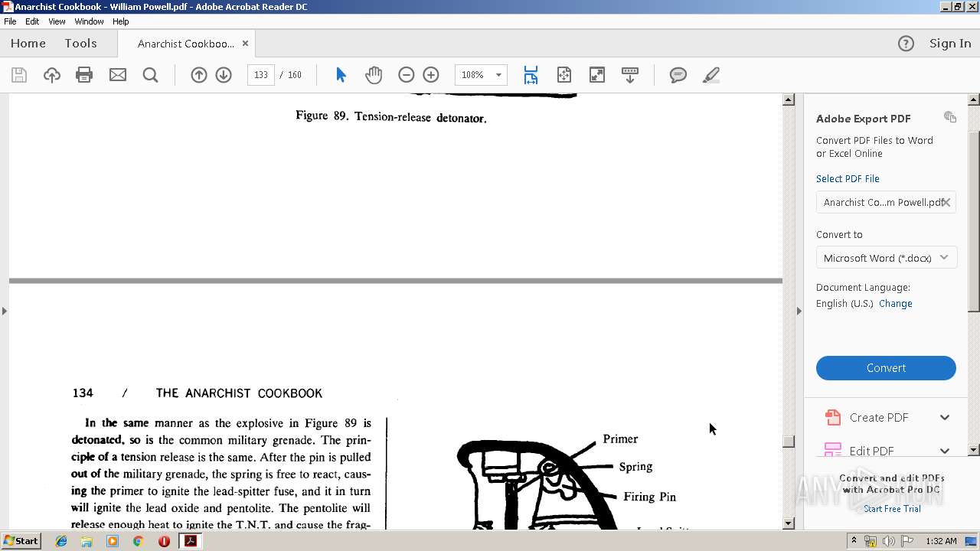Click the document vertical scrollbar thumb
980x551 pixels.
pyautogui.click(x=789, y=442)
